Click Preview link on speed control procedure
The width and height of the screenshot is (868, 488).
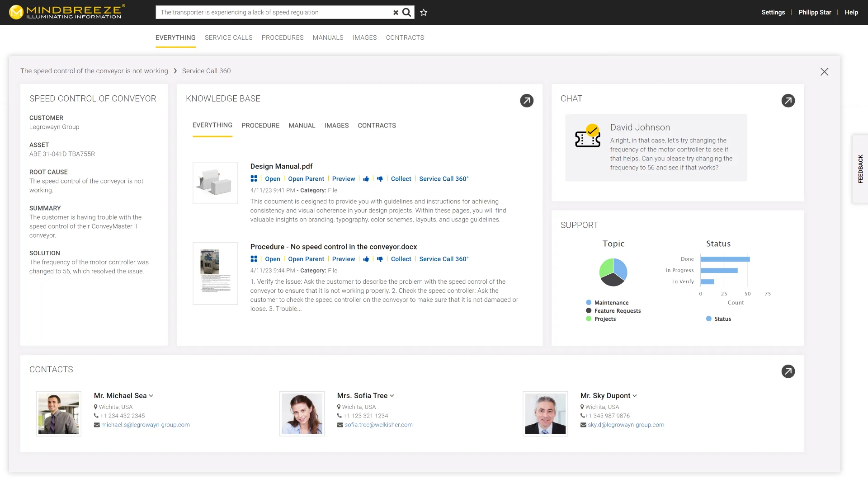(x=344, y=258)
